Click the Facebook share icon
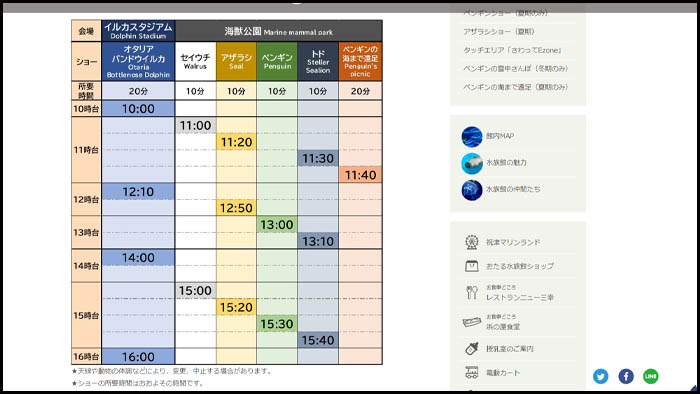Image resolution: width=700 pixels, height=394 pixels. [626, 376]
